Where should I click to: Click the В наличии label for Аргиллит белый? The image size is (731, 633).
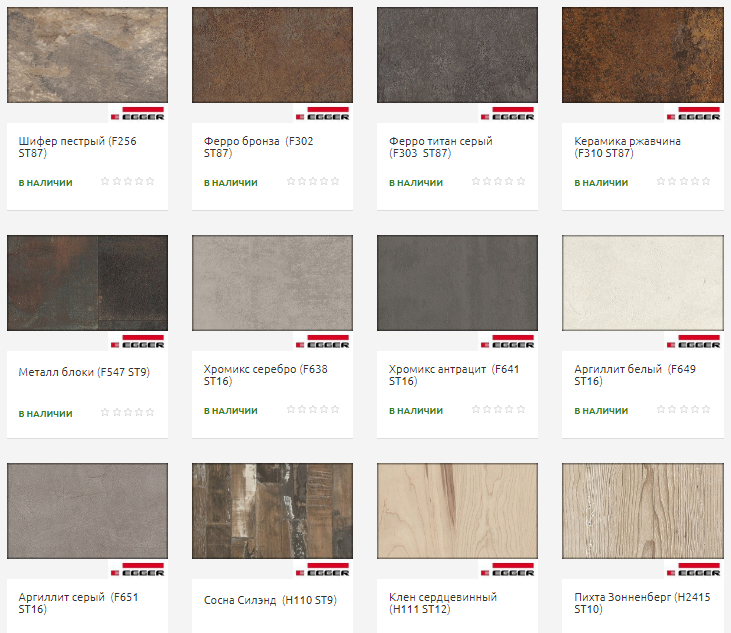(x=601, y=411)
